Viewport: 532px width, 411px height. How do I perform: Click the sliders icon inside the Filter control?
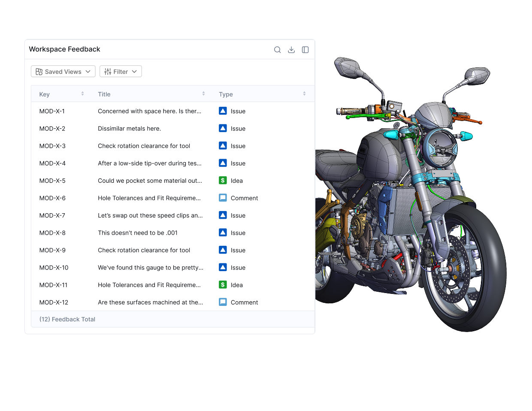click(x=107, y=71)
